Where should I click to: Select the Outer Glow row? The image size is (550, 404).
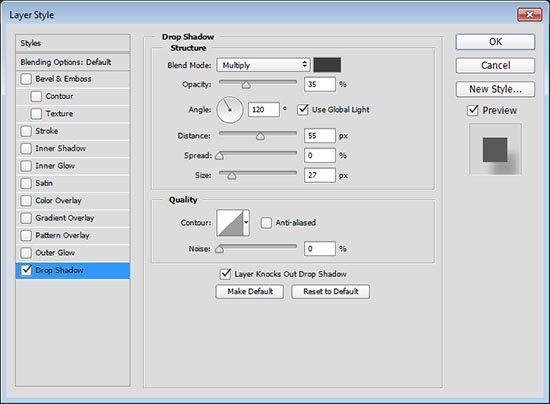tap(73, 253)
